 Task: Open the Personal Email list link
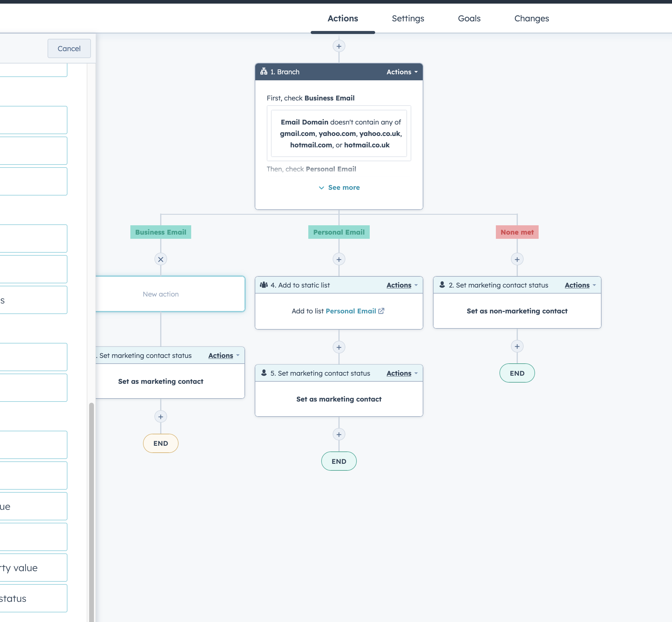(351, 311)
